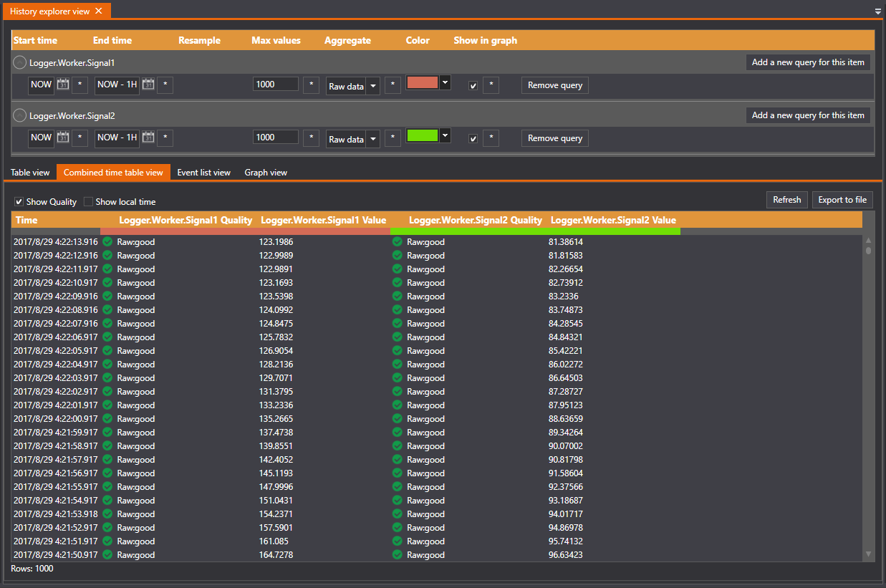Enable the Show local time checkbox
The height and width of the screenshot is (588, 886).
pyautogui.click(x=89, y=202)
